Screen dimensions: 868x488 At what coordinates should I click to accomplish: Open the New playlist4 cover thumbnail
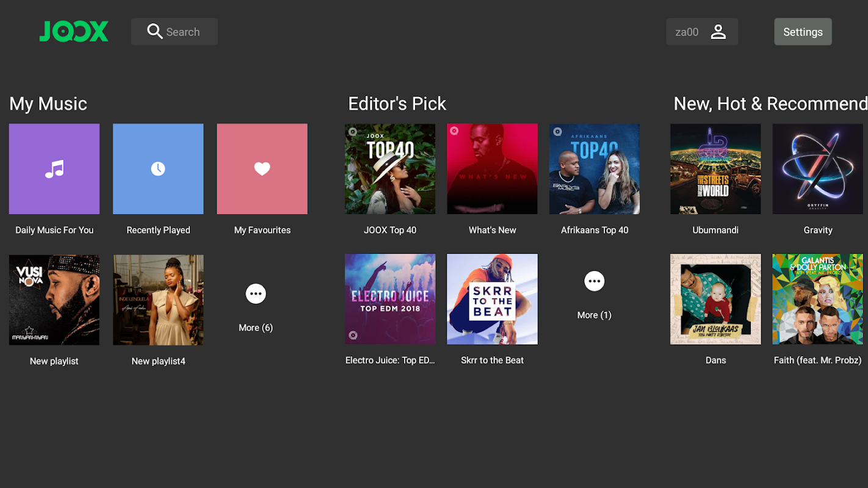tap(158, 300)
